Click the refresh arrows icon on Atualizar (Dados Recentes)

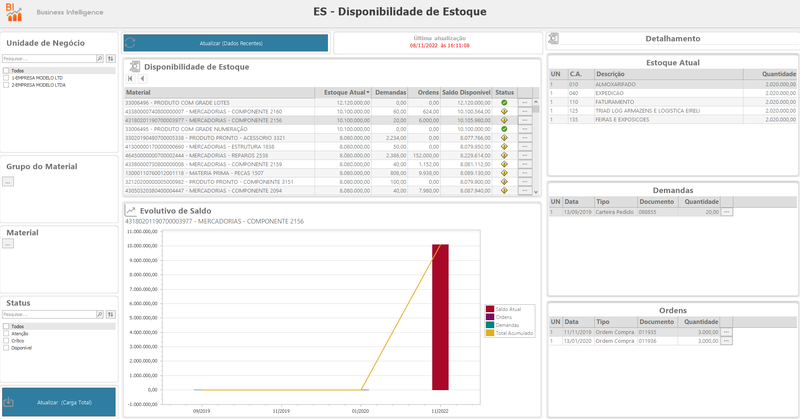(130, 43)
